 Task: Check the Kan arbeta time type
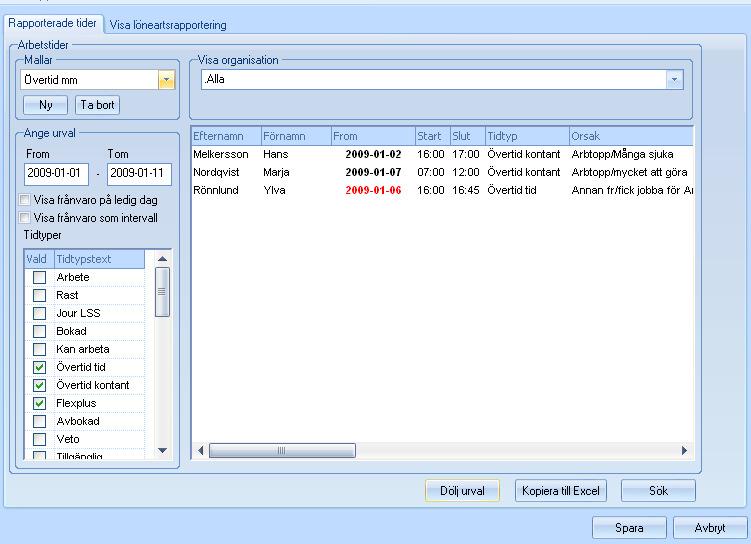tap(39, 349)
